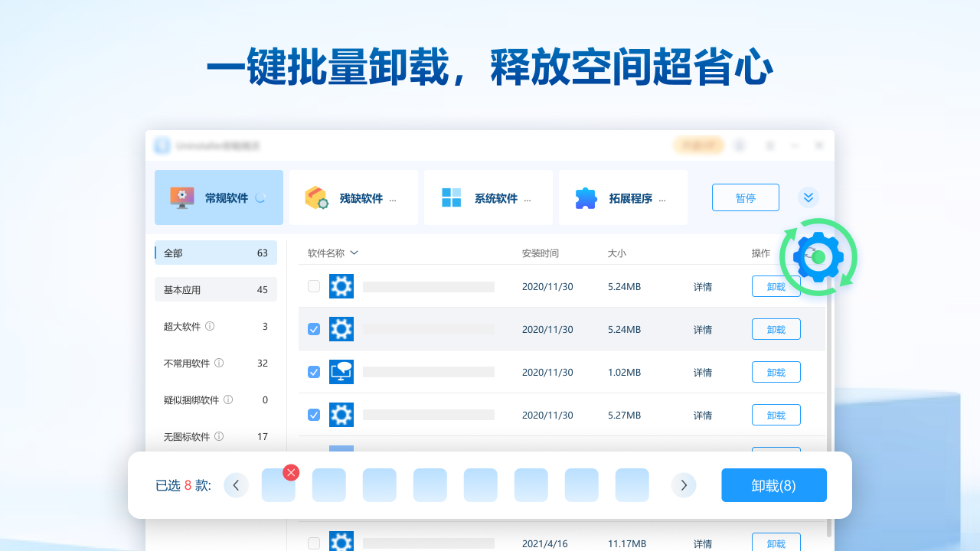Click the 系统软件 Windows icon
The height and width of the screenshot is (551, 980).
point(451,197)
